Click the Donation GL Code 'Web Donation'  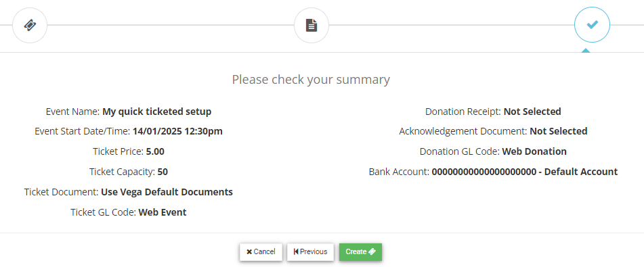534,152
